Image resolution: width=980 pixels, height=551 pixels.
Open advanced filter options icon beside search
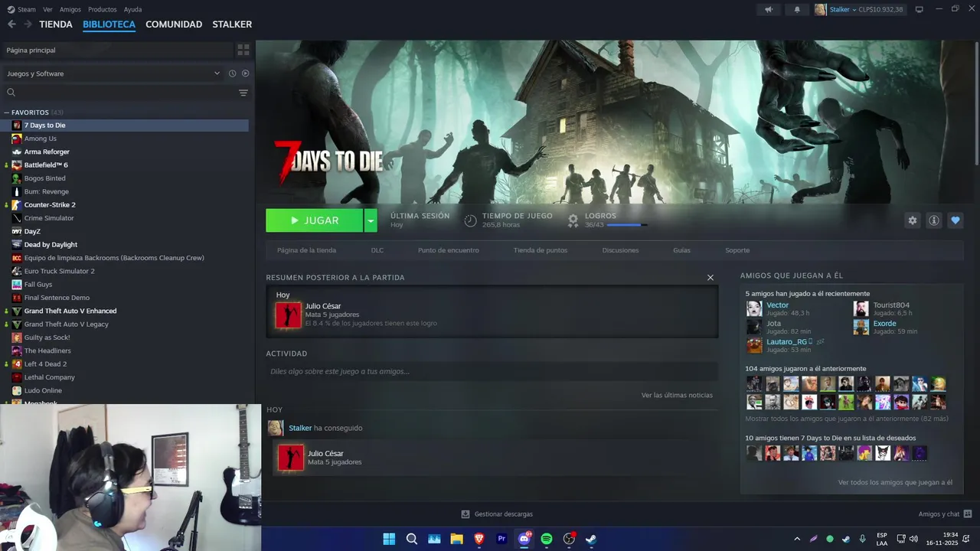tap(243, 93)
